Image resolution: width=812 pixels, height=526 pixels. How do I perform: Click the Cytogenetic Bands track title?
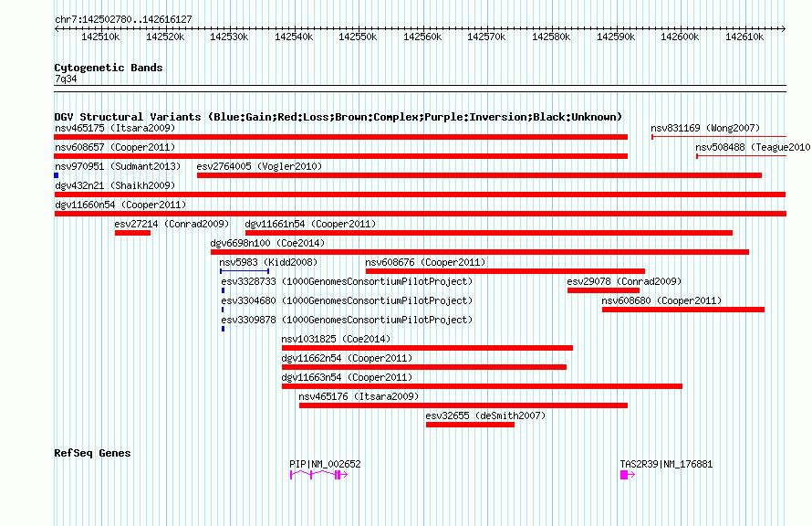[x=109, y=68]
